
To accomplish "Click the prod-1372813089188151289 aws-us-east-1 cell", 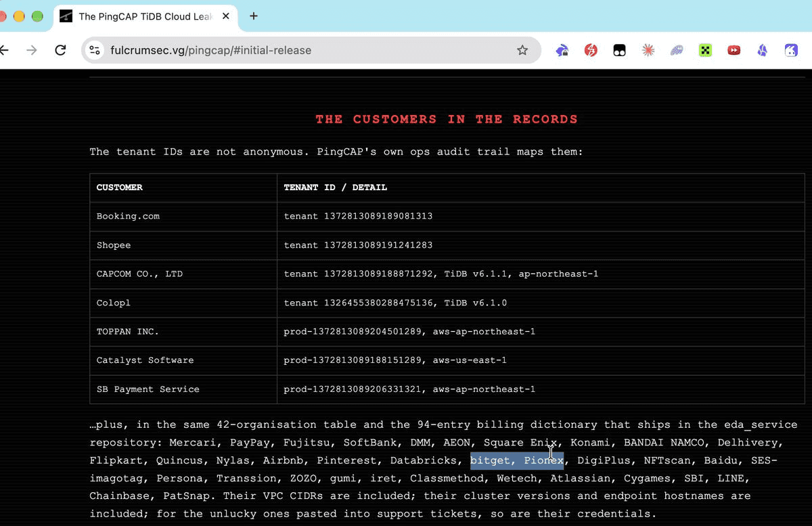I will point(541,360).
